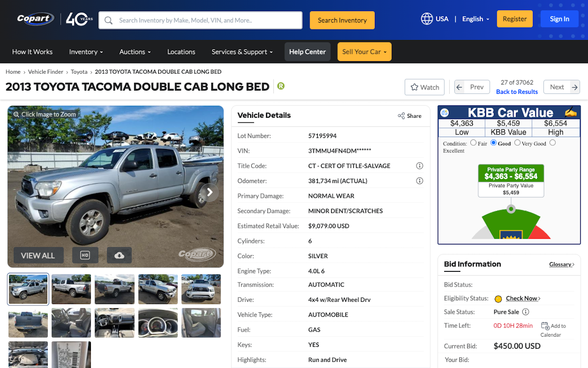Screen dimensions: 588x368
Task: Click the download image cloud icon
Action: point(119,255)
